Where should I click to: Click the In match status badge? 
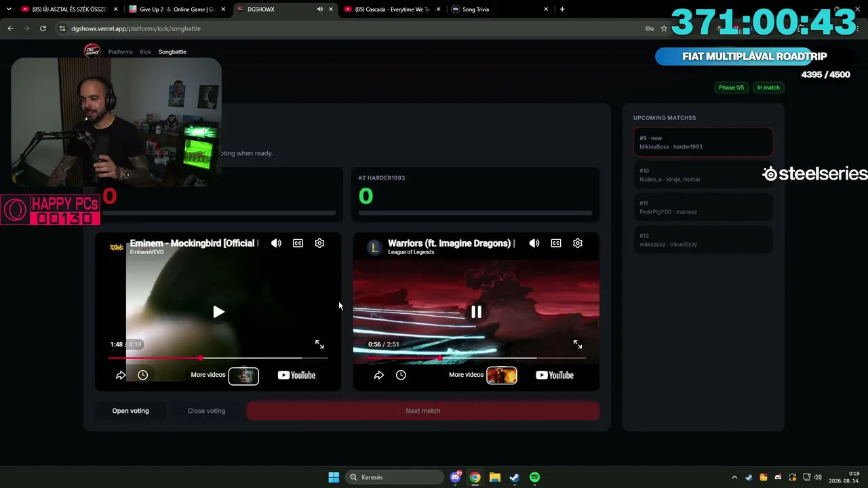(x=768, y=87)
